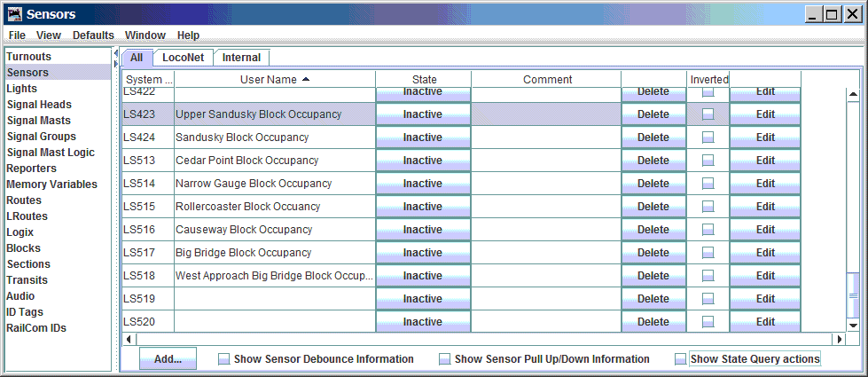Viewport: 868px width, 377px height.
Task: Toggle Inverted checkbox for LS514
Action: click(x=708, y=184)
